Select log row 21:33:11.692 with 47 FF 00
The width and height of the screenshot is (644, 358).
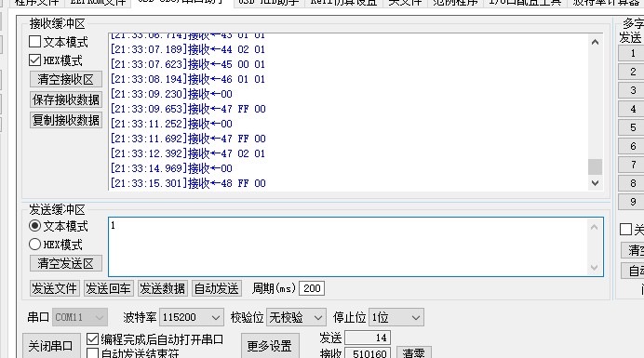coord(188,139)
